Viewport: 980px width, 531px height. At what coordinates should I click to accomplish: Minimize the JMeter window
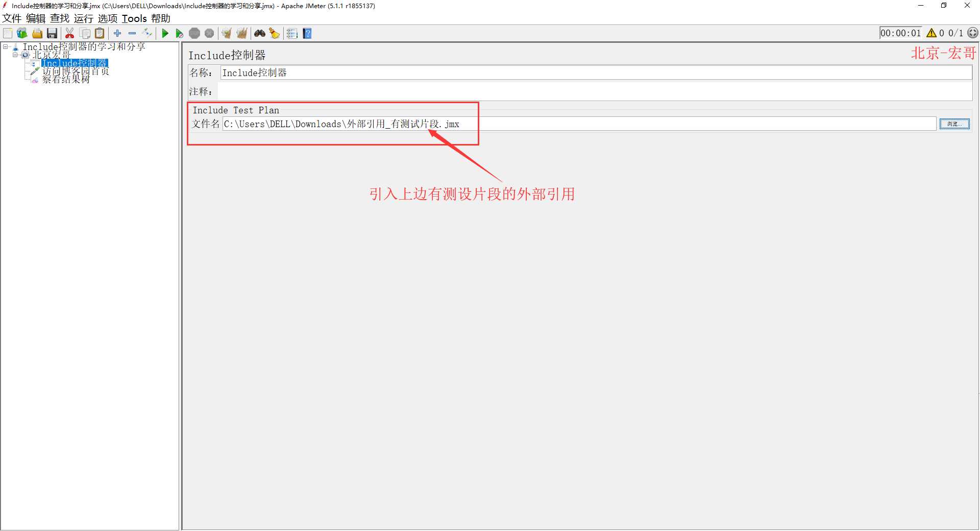(x=921, y=6)
